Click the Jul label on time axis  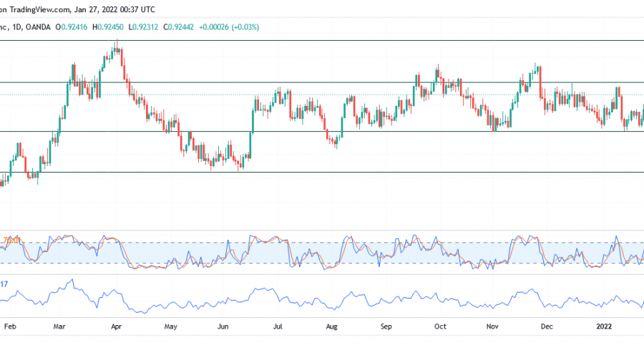pyautogui.click(x=278, y=326)
